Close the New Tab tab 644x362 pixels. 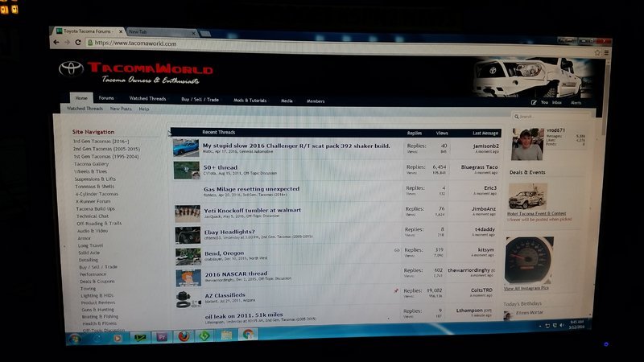193,33
